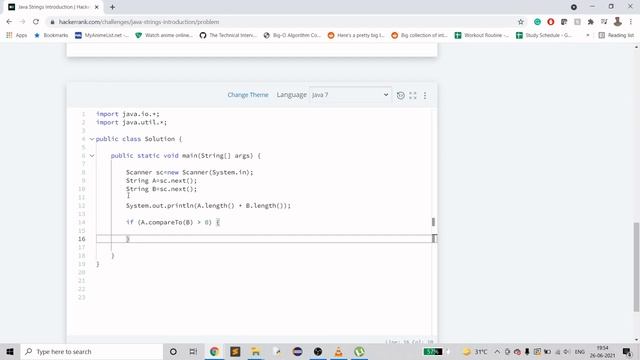The width and height of the screenshot is (640, 360).
Task: Open the Bookmarks folder in bookmarks bar
Action: click(x=51, y=36)
